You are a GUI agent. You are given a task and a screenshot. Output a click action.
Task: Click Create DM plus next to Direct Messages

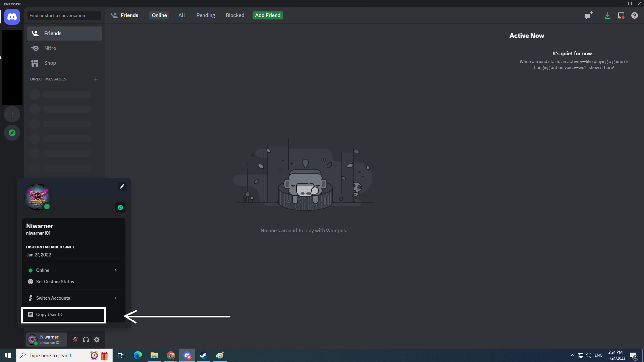96,79
